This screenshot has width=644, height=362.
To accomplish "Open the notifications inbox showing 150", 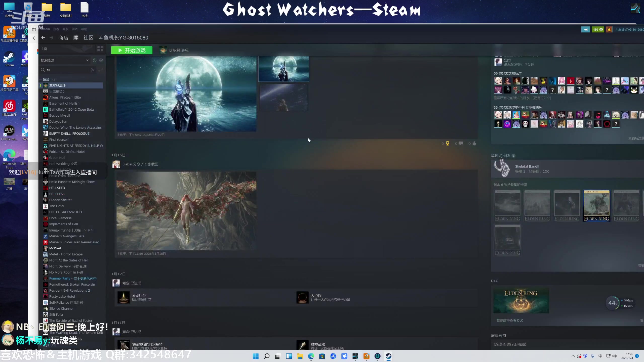I will [x=598, y=29].
